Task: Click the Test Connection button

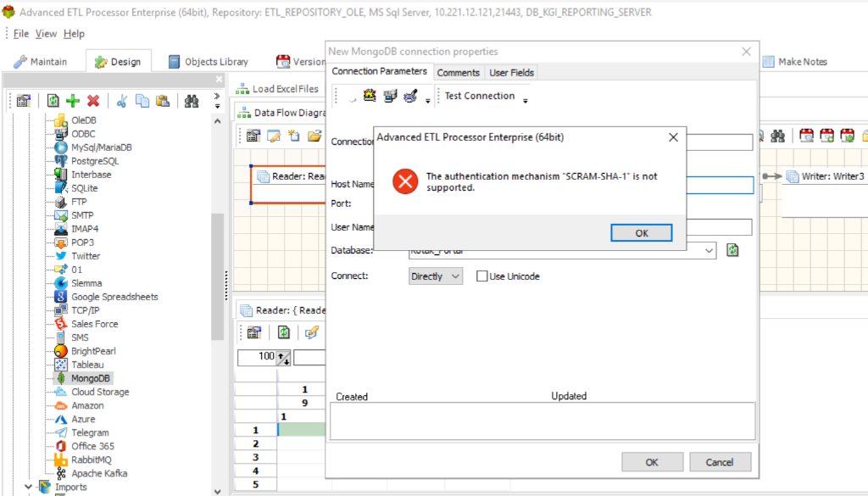Action: [480, 96]
